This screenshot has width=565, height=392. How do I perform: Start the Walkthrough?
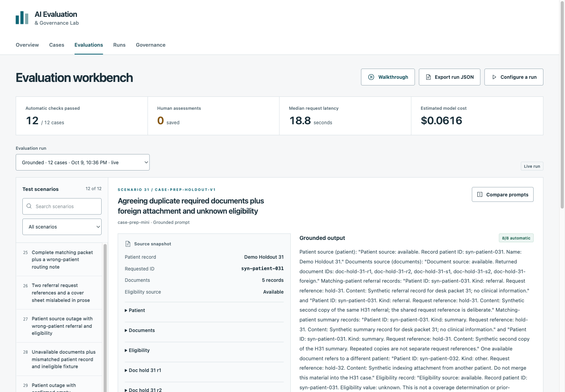click(388, 77)
